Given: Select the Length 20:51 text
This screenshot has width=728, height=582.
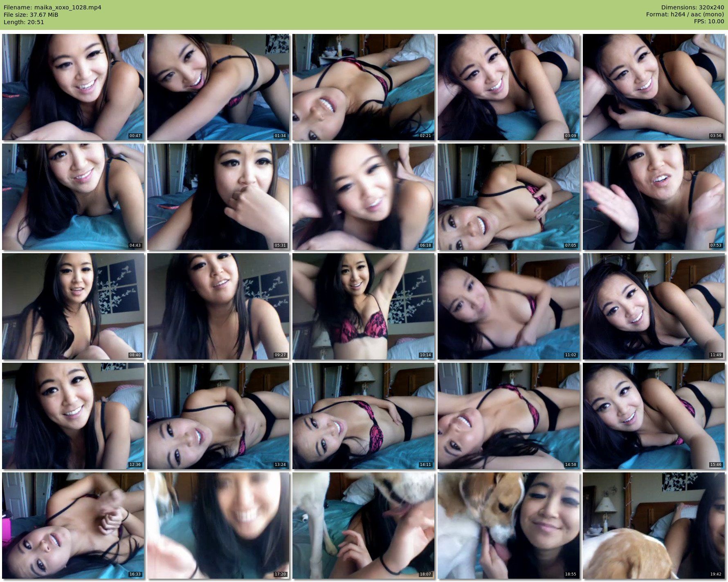Looking at the screenshot, I should pos(24,22).
